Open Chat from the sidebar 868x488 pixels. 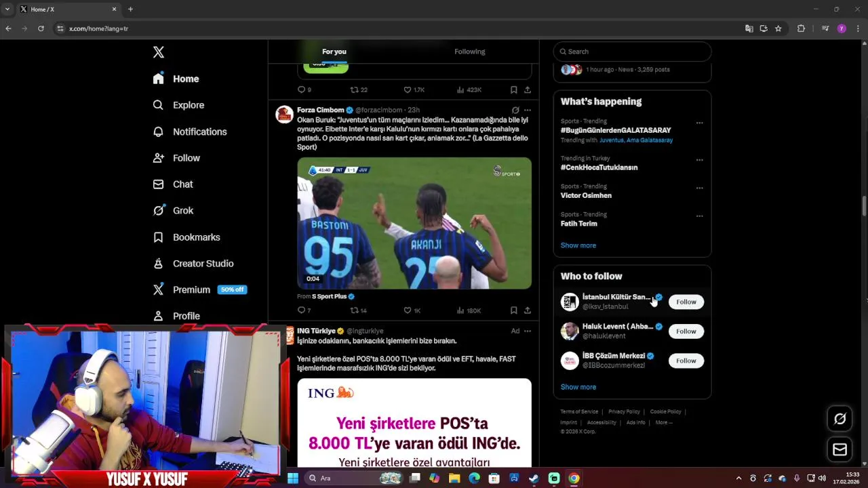pos(174,184)
